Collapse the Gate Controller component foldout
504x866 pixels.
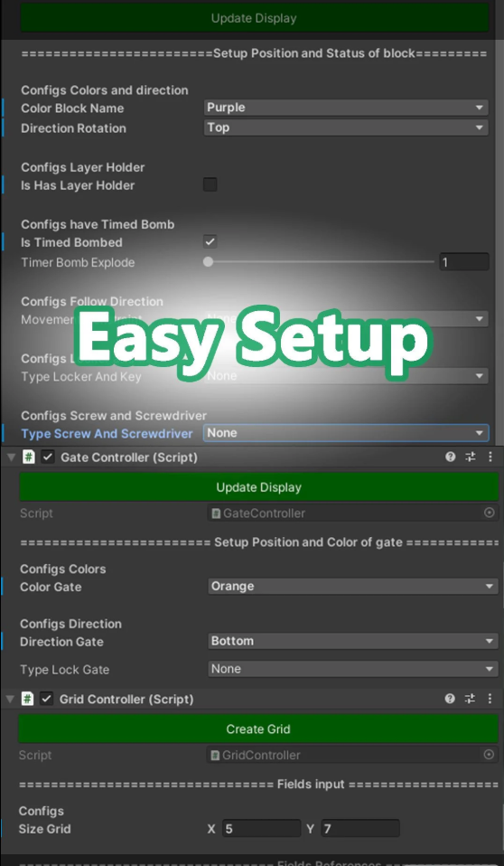coord(11,457)
